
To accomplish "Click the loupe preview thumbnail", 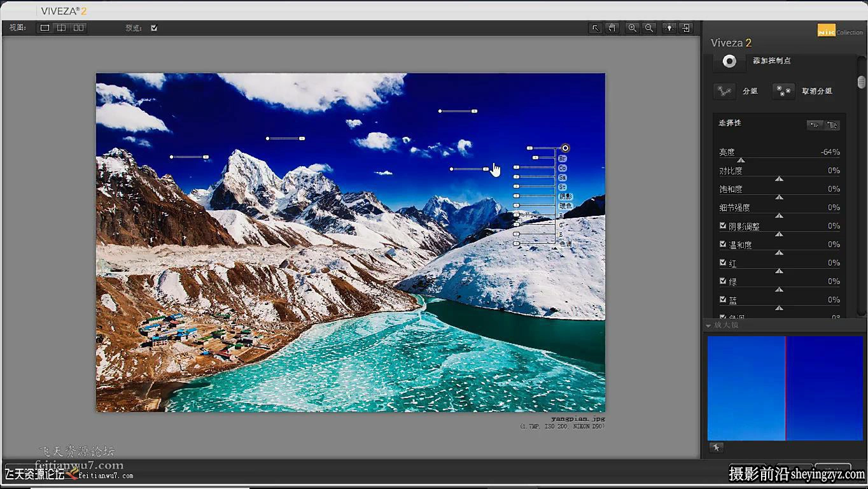I will coord(785,388).
